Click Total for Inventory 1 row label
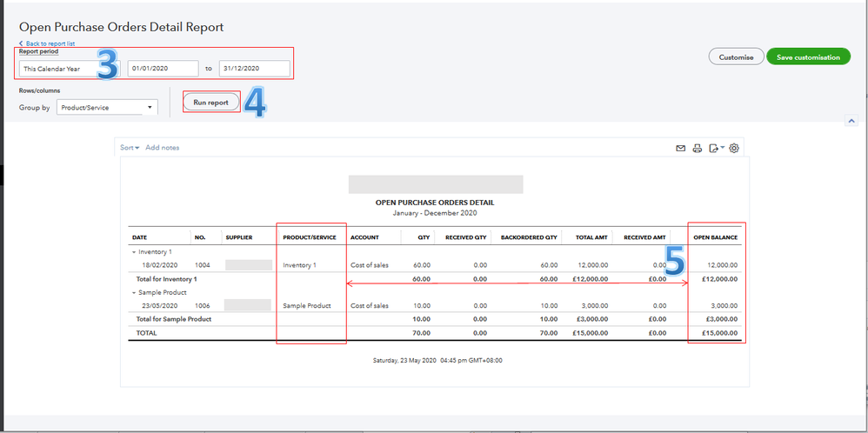Viewport: 868px width, 433px height. coord(167,279)
